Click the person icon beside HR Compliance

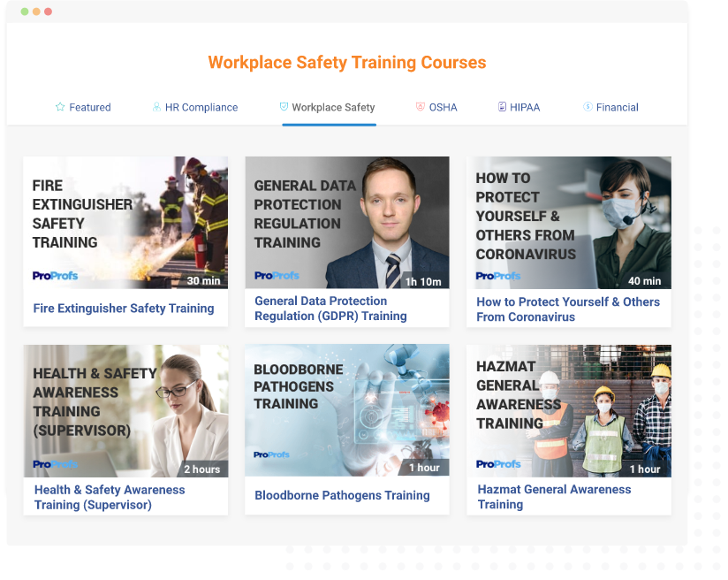click(155, 106)
